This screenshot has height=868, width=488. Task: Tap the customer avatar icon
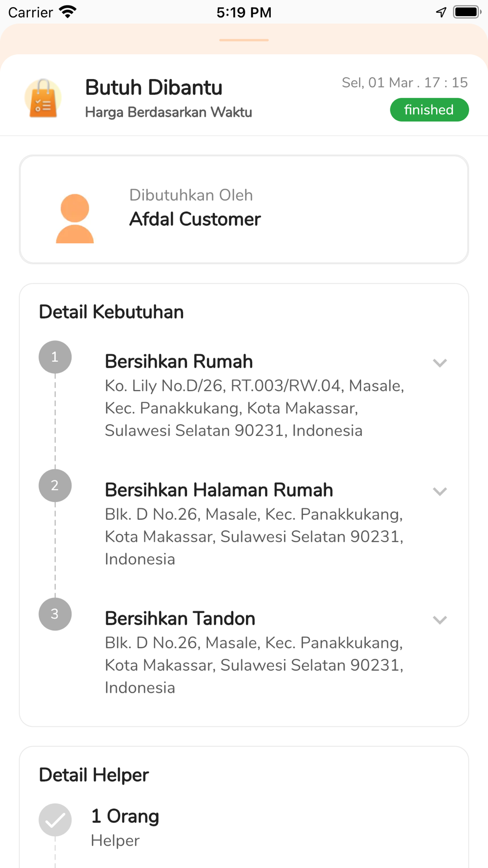(x=75, y=218)
